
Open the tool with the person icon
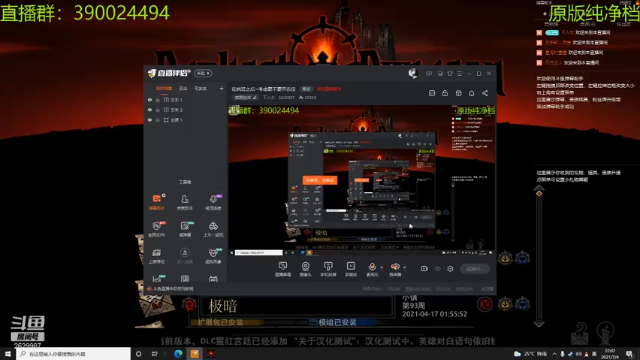coord(185,202)
